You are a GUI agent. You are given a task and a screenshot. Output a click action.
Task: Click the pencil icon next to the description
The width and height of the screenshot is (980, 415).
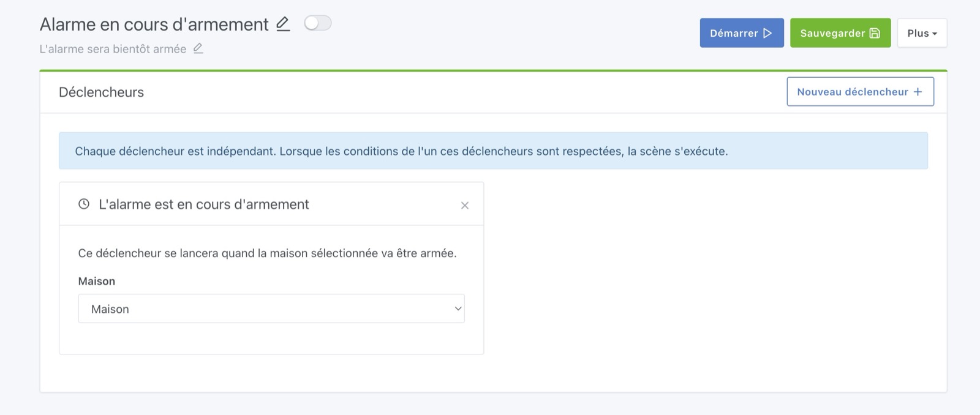198,48
